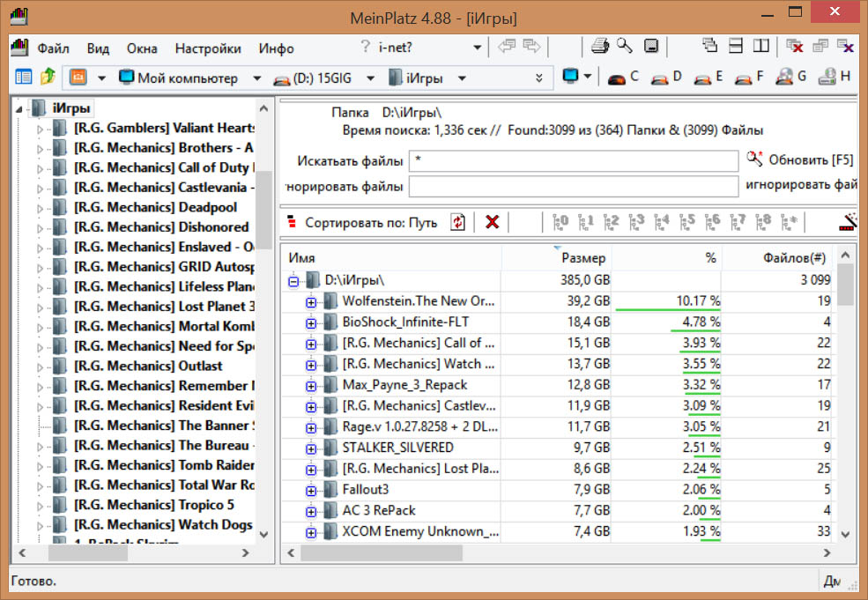This screenshot has width=868, height=600.
Task: Click the Искать файлы input field
Action: [574, 160]
